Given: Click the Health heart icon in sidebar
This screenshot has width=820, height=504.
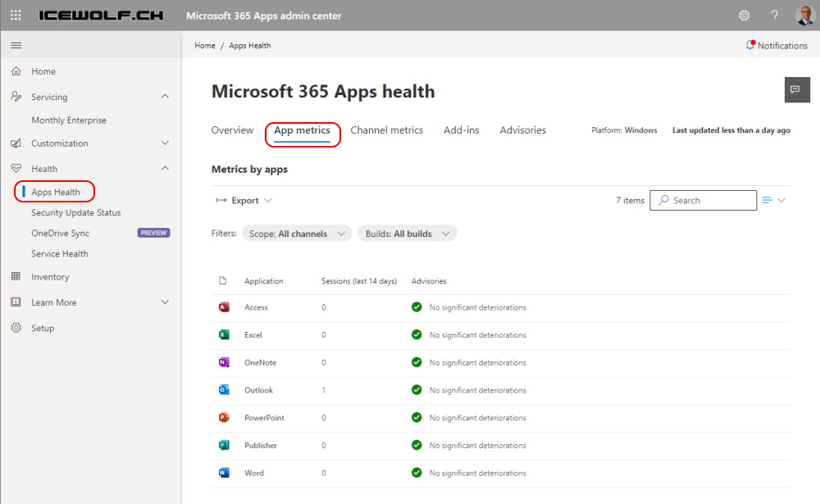Looking at the screenshot, I should (16, 168).
